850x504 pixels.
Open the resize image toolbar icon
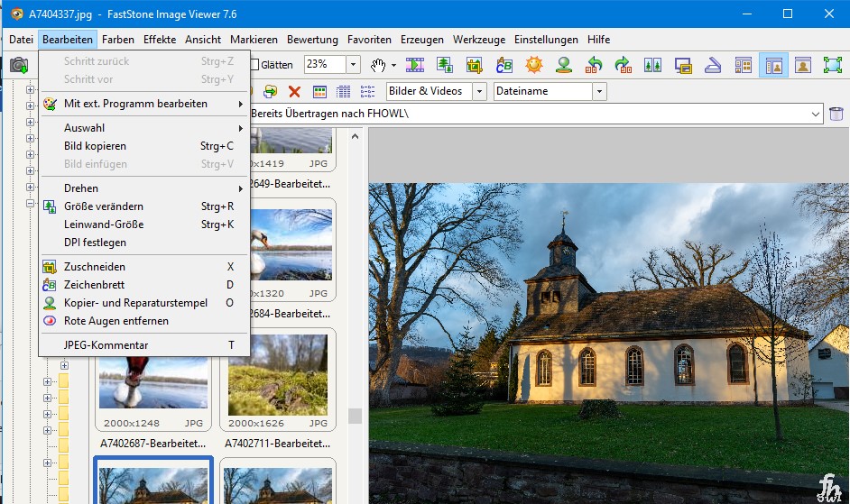coord(445,65)
